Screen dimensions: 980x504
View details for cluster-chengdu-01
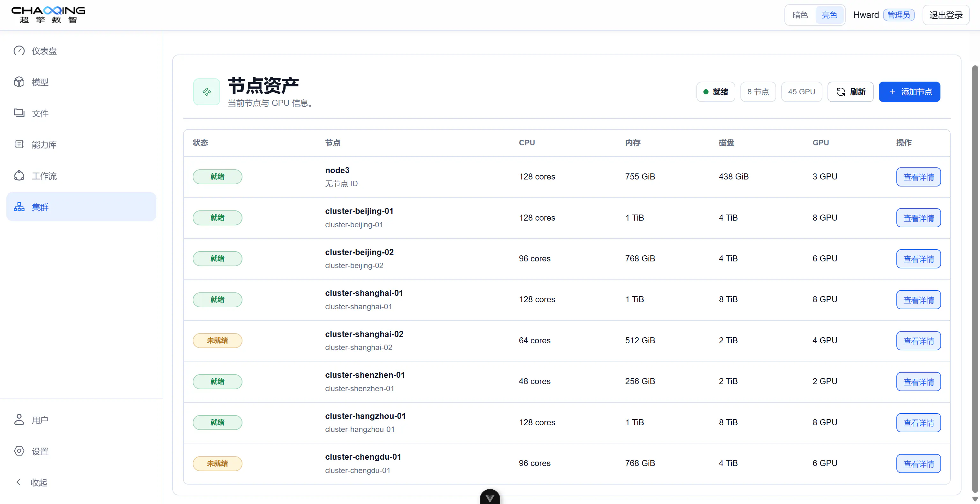click(x=918, y=464)
